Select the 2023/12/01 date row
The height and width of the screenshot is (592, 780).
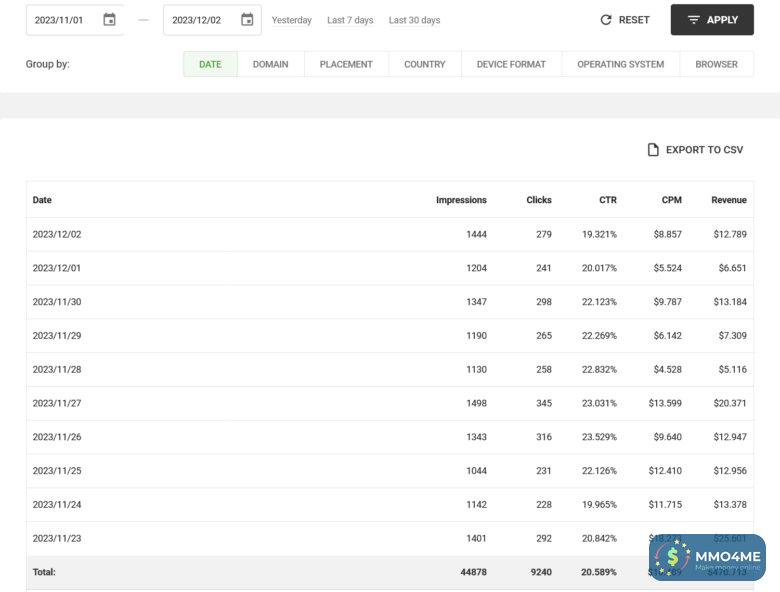click(x=390, y=268)
